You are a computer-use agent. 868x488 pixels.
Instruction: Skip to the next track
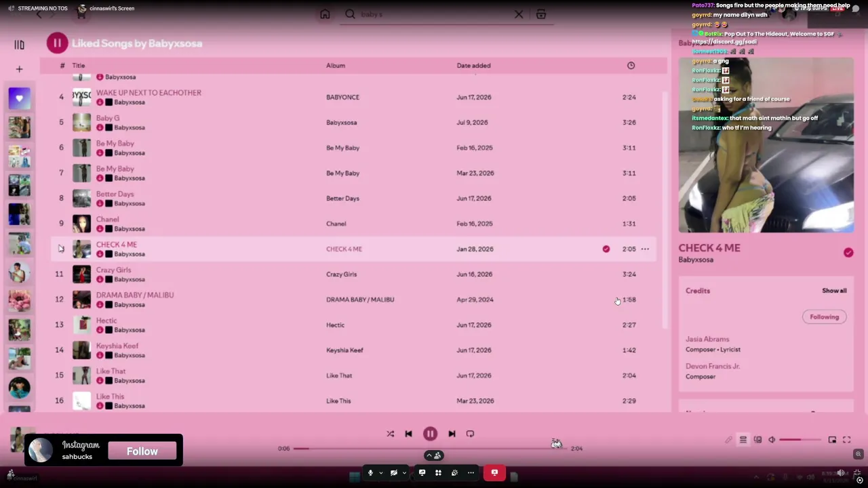click(452, 434)
